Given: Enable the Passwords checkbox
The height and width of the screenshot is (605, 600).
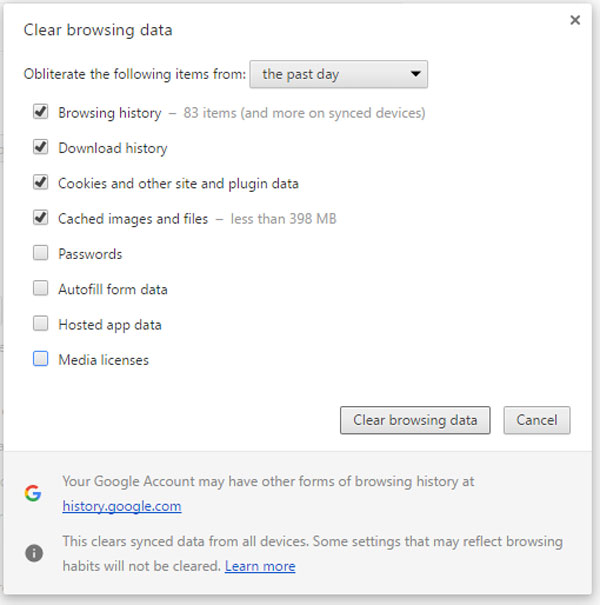Looking at the screenshot, I should 41,254.
